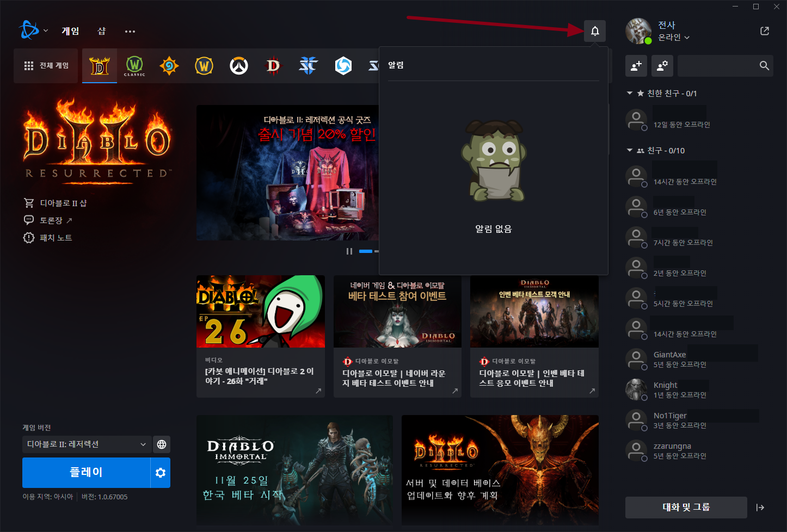
Task: Open the 서버 및 데이터베이스 업데이트 banner
Action: click(500, 471)
